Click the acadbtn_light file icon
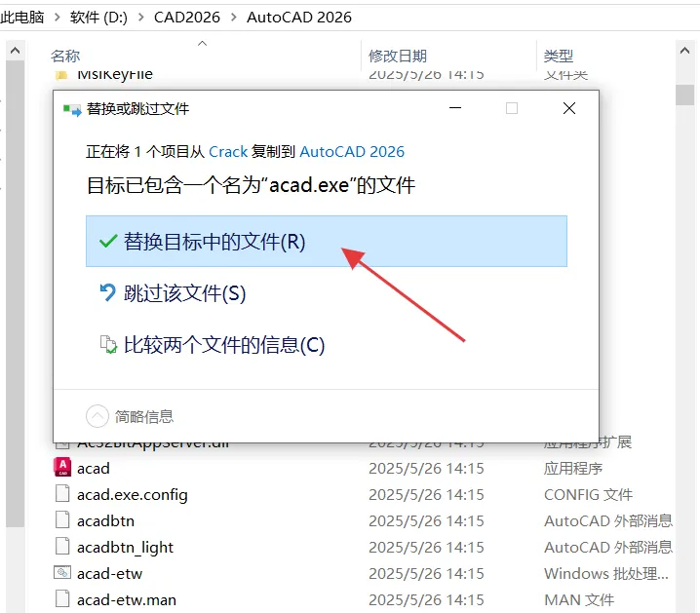The width and height of the screenshot is (700, 613). (x=62, y=547)
